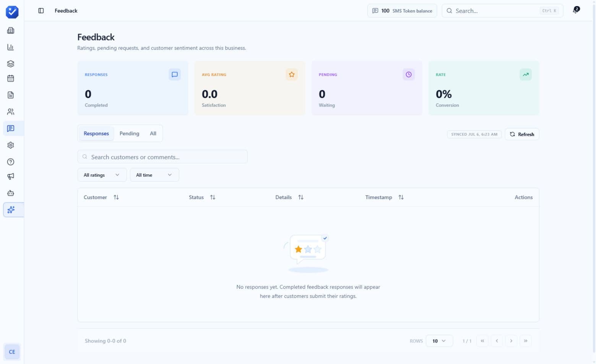Switch to the Responses tab
Screen dimensions: 596x364
pyautogui.click(x=96, y=133)
